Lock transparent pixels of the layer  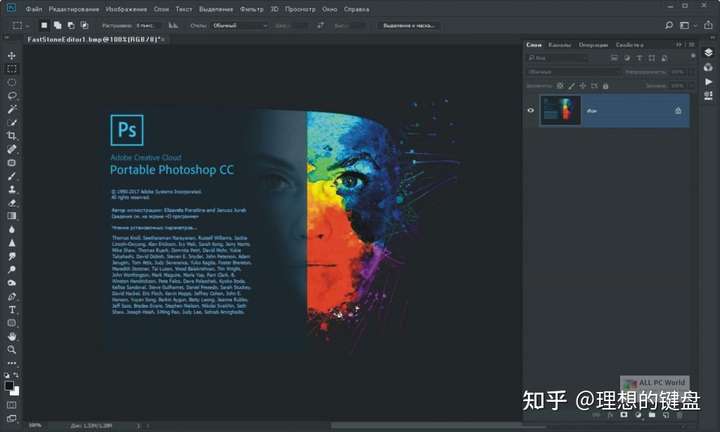(560, 85)
